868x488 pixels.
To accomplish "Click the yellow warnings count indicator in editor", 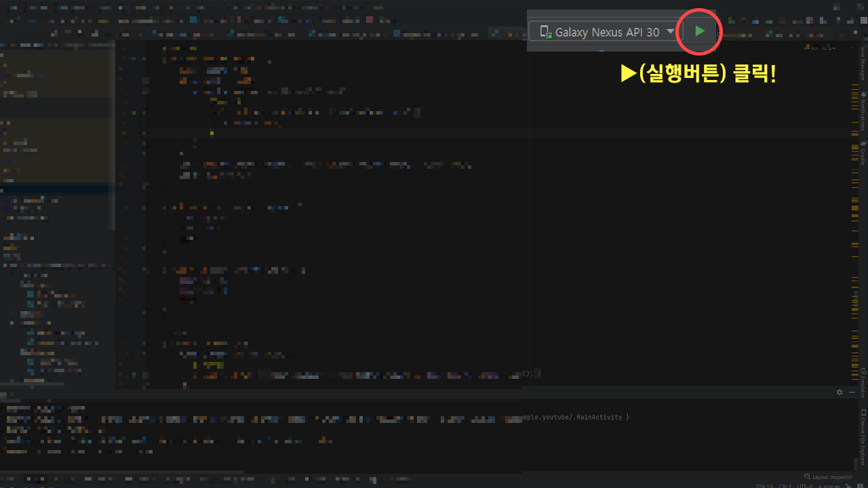I will coord(810,48).
